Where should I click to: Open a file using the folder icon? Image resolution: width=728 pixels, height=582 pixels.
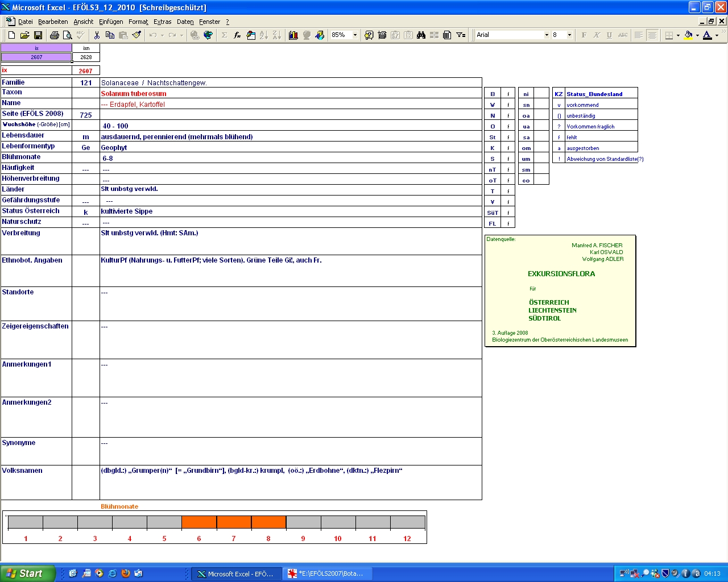pyautogui.click(x=24, y=35)
